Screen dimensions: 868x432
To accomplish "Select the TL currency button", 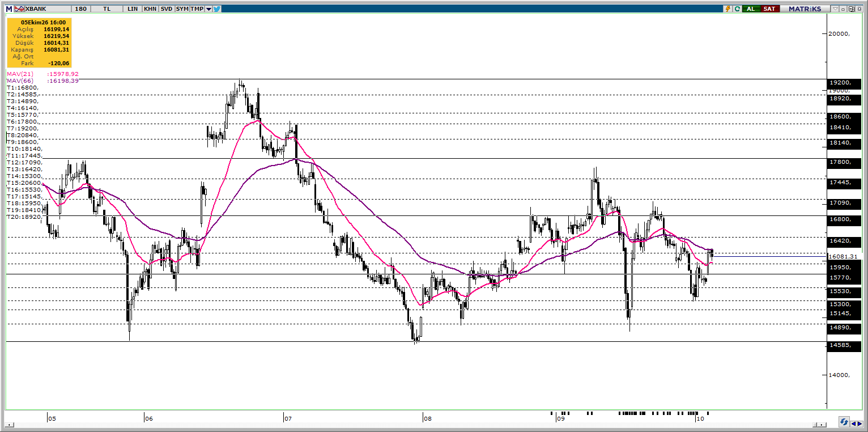I will coord(107,9).
